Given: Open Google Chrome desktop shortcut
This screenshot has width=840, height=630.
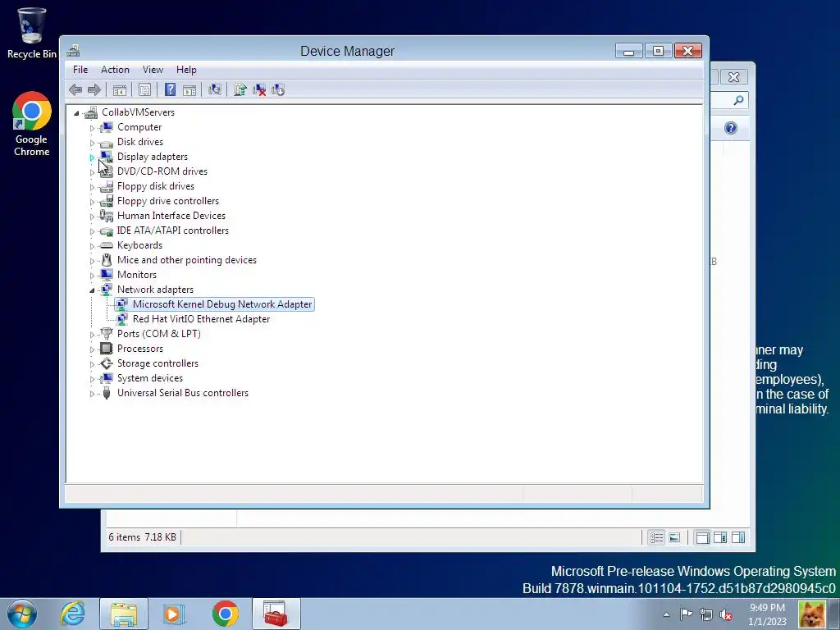Looking at the screenshot, I should pyautogui.click(x=32, y=125).
